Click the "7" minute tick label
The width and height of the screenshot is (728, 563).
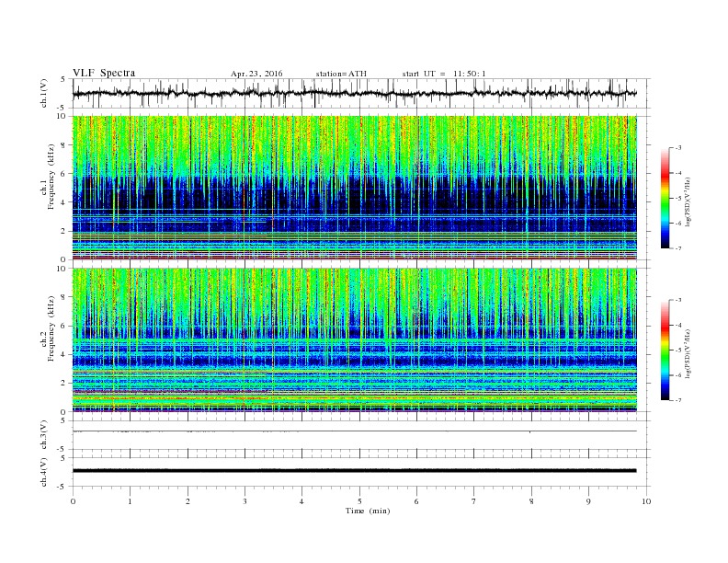tap(474, 501)
